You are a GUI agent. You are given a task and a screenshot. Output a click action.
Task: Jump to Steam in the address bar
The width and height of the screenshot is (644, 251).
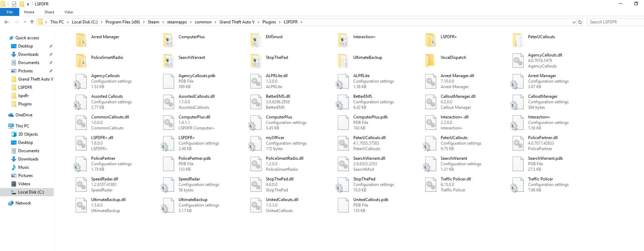point(153,22)
